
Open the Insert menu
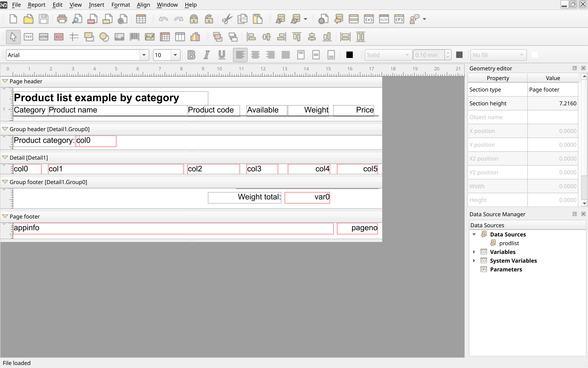pyautogui.click(x=96, y=5)
